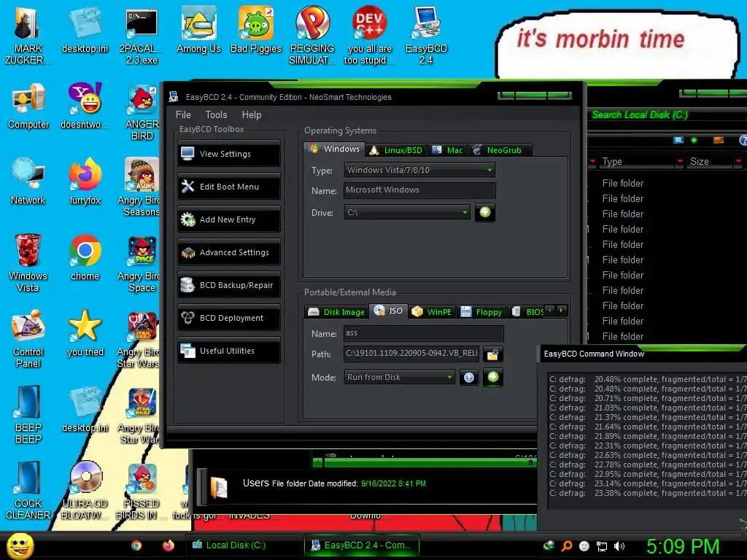Open the Control Panel desktop icon

point(28,339)
